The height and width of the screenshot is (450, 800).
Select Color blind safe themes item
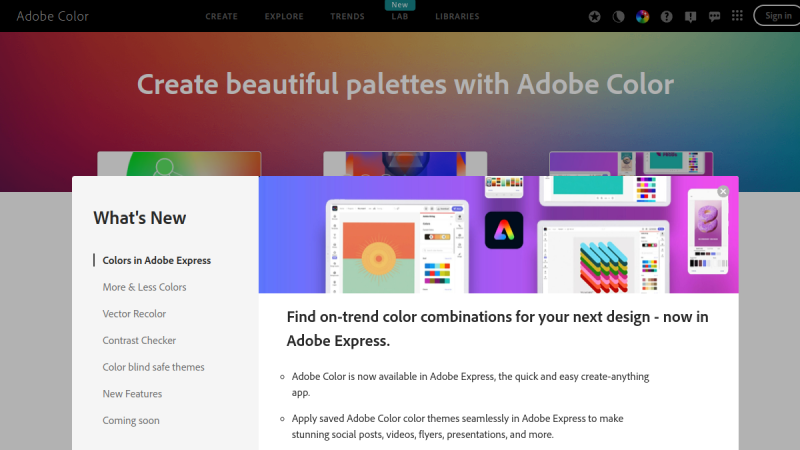(x=153, y=367)
